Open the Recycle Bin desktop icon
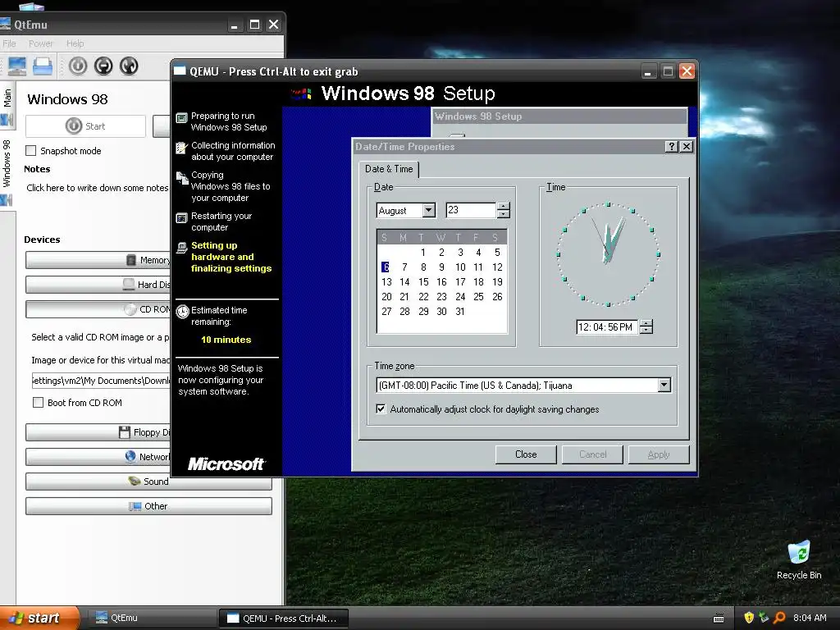 (799, 560)
